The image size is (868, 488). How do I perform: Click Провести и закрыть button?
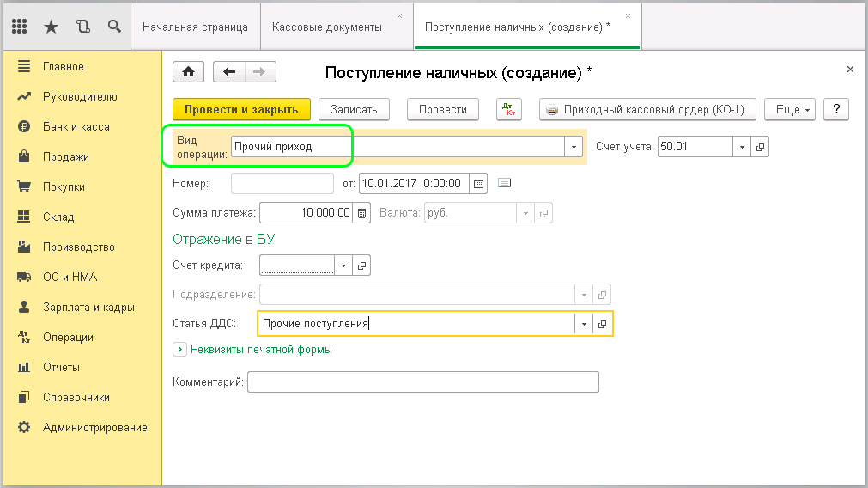click(x=241, y=110)
